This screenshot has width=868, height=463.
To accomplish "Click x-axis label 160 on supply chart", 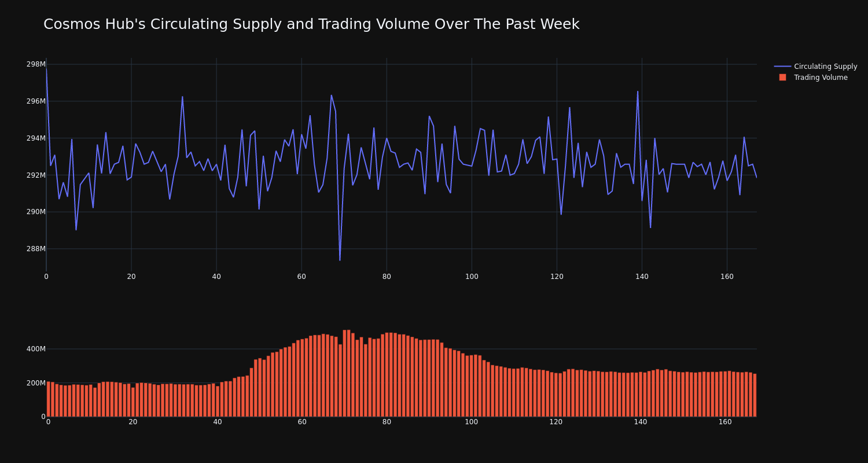I will [x=727, y=277].
